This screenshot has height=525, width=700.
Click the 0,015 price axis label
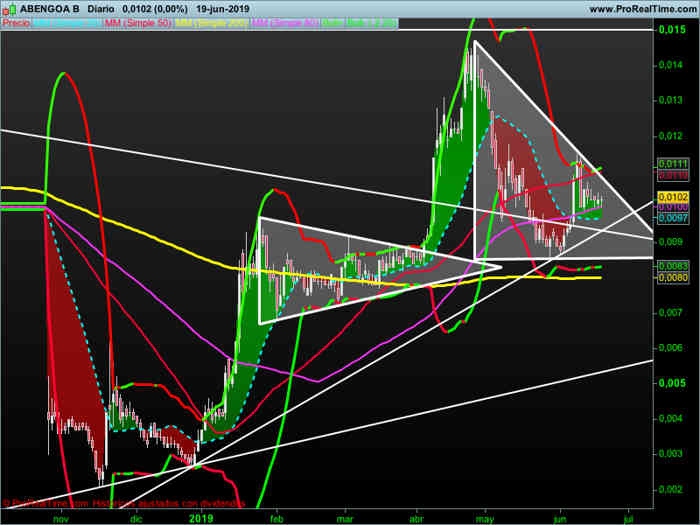672,30
